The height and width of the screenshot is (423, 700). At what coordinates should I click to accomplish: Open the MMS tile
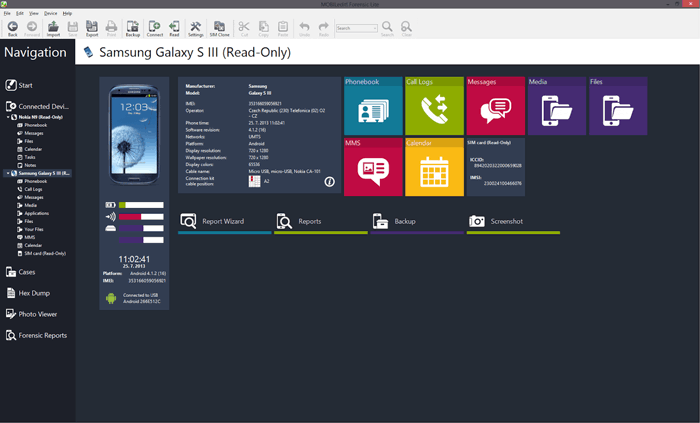pos(372,167)
